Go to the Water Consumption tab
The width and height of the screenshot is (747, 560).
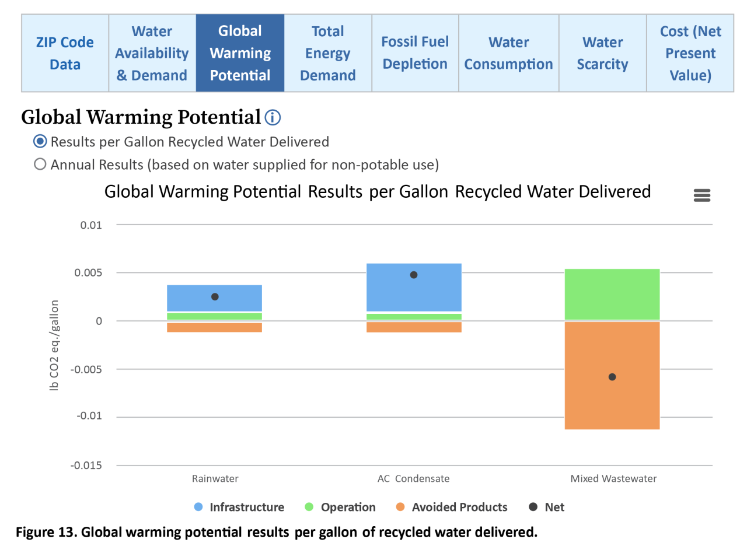[x=508, y=53]
